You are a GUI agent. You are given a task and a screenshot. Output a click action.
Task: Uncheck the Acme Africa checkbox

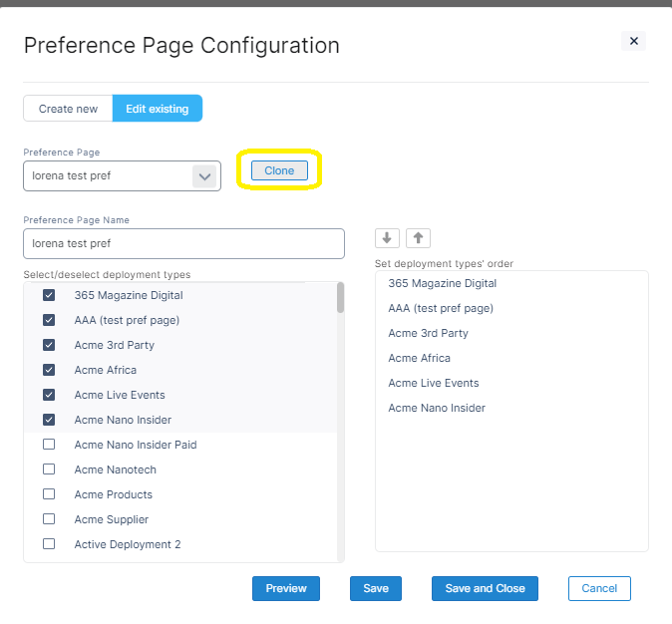click(49, 370)
